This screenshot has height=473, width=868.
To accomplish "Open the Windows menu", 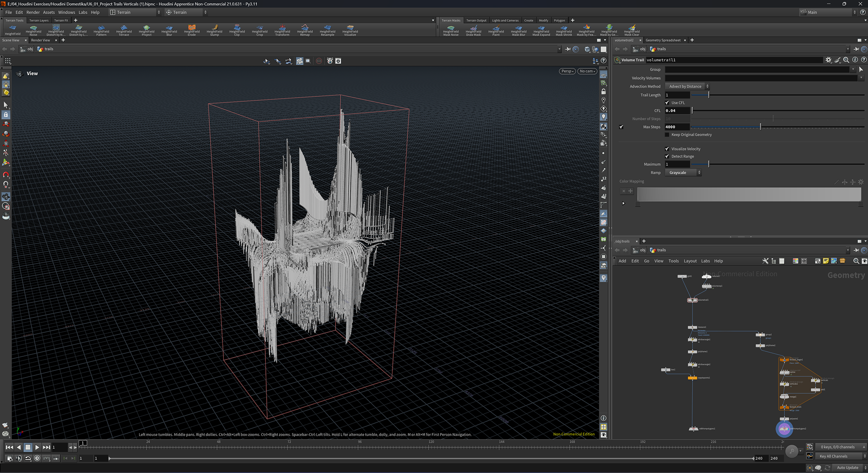I will [66, 12].
